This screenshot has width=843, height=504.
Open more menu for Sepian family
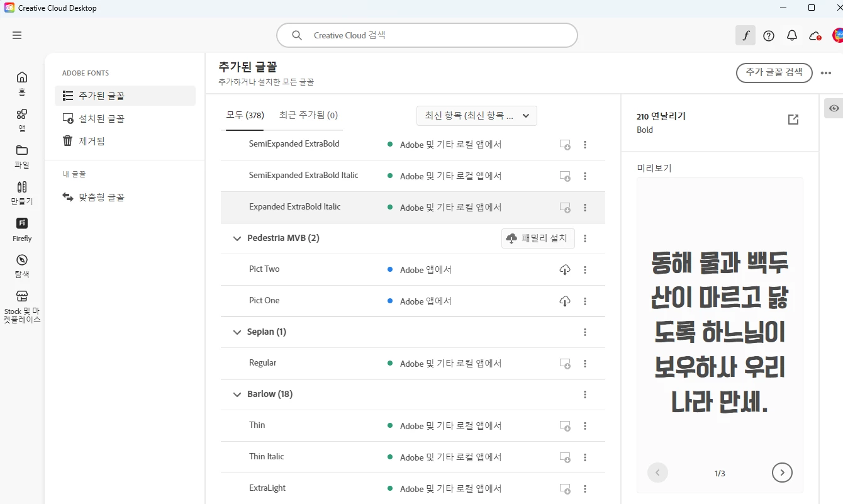[585, 332]
